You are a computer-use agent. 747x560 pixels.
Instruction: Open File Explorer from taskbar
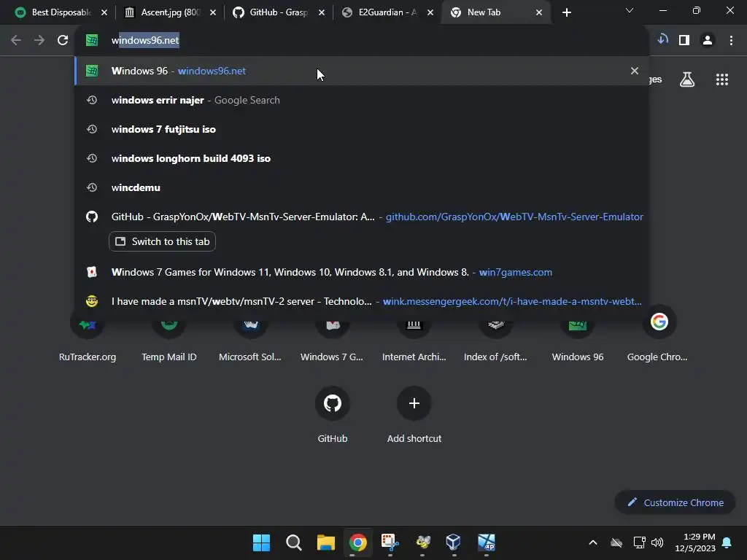(326, 542)
